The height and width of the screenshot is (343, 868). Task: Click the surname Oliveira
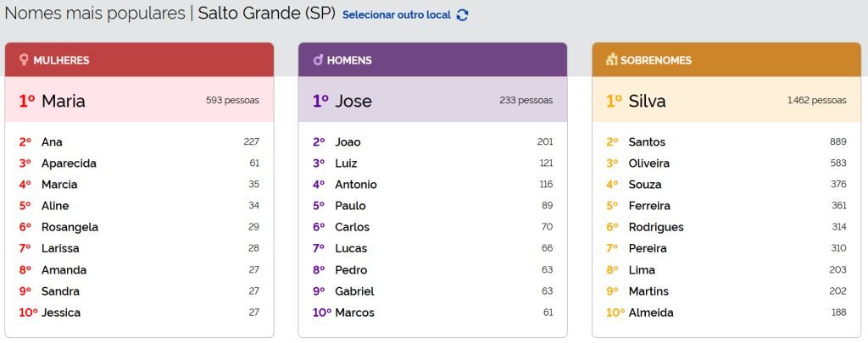(649, 163)
